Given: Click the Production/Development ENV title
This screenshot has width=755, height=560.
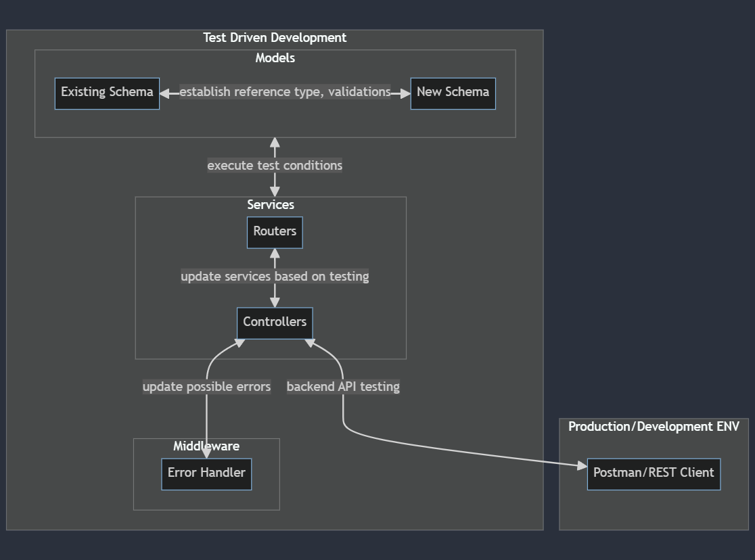Looking at the screenshot, I should [654, 427].
